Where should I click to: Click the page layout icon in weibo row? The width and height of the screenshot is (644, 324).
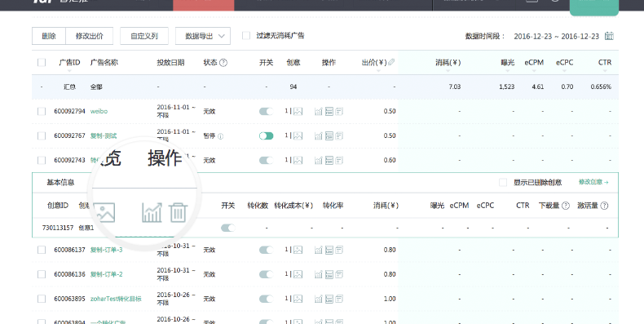[x=329, y=112]
